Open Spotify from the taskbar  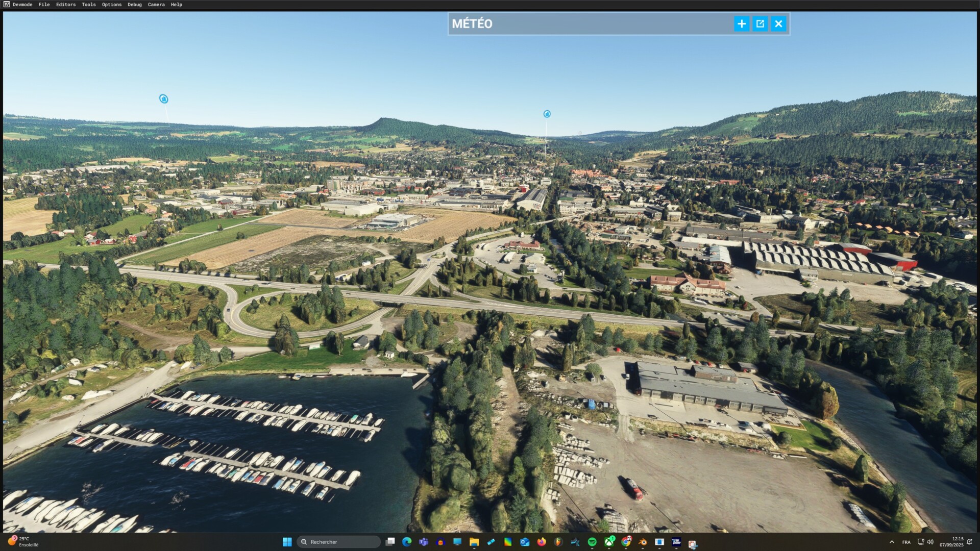pos(592,542)
